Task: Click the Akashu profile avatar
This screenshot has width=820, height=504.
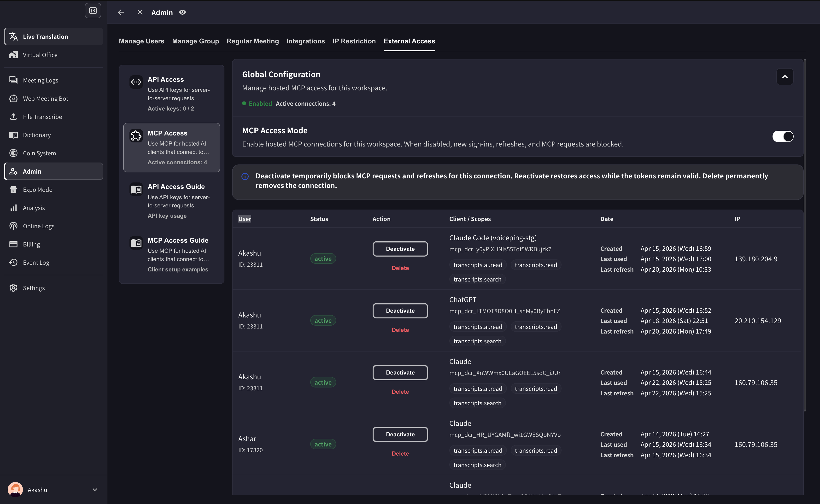Action: 15,490
